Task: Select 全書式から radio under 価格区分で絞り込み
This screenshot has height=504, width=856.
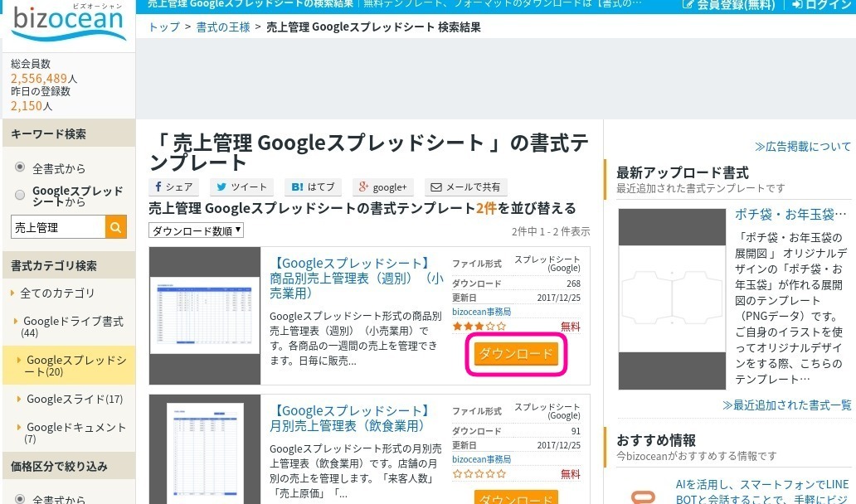Action: [20, 498]
